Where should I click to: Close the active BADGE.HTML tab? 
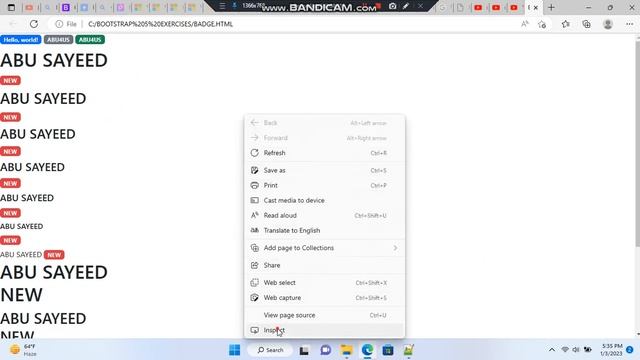pos(536,7)
